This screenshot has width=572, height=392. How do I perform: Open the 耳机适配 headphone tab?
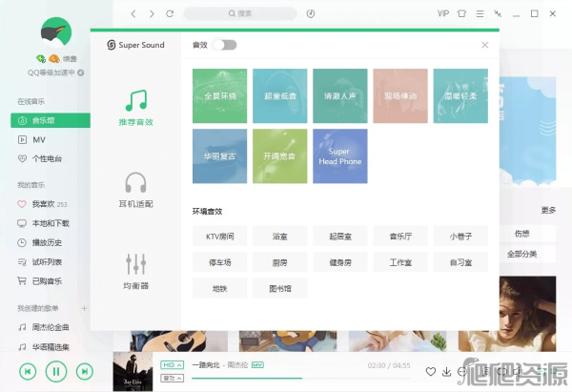click(135, 190)
